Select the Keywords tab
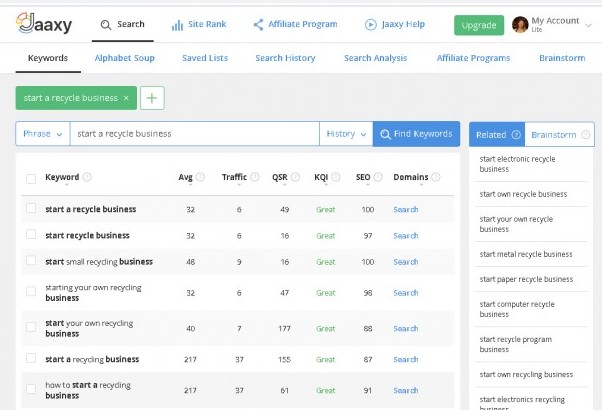Image resolution: width=602 pixels, height=410 pixels. 48,58
